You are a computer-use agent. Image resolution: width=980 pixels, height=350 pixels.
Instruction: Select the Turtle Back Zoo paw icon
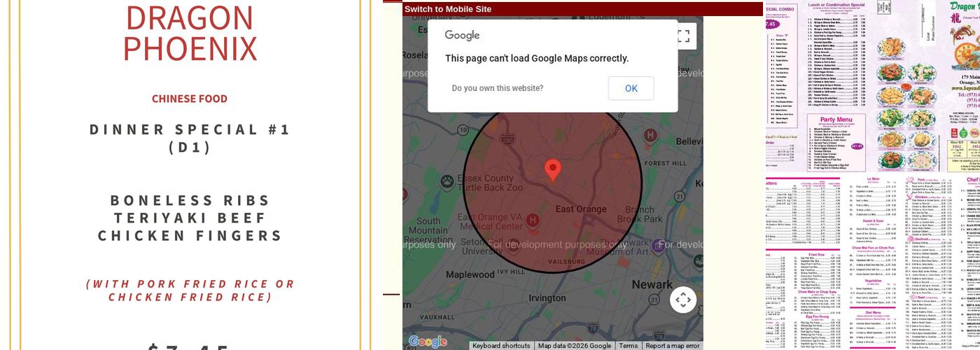click(447, 182)
